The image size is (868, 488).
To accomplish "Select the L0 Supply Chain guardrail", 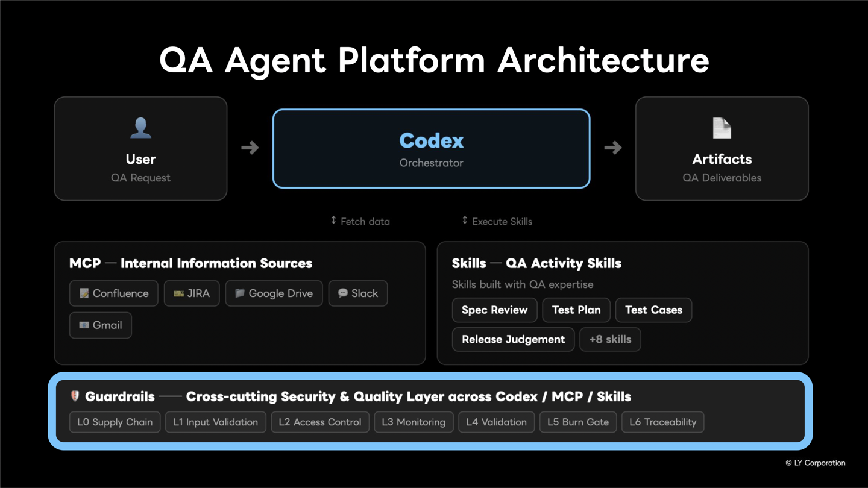I will click(x=115, y=422).
